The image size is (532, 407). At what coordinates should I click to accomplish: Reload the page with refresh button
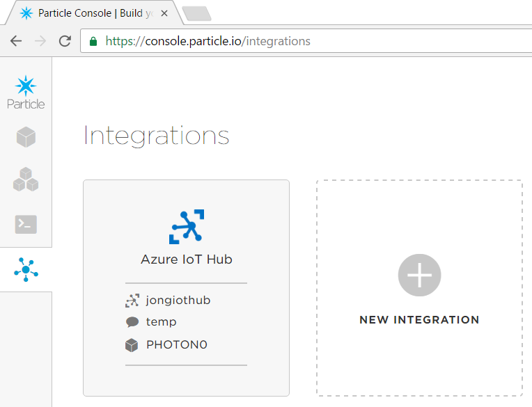click(x=65, y=41)
